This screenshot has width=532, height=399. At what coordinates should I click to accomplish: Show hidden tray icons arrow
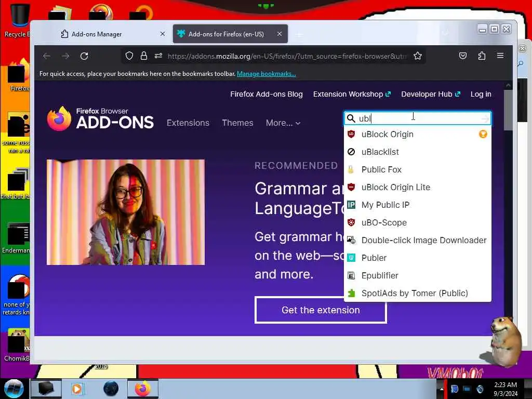pyautogui.click(x=442, y=389)
